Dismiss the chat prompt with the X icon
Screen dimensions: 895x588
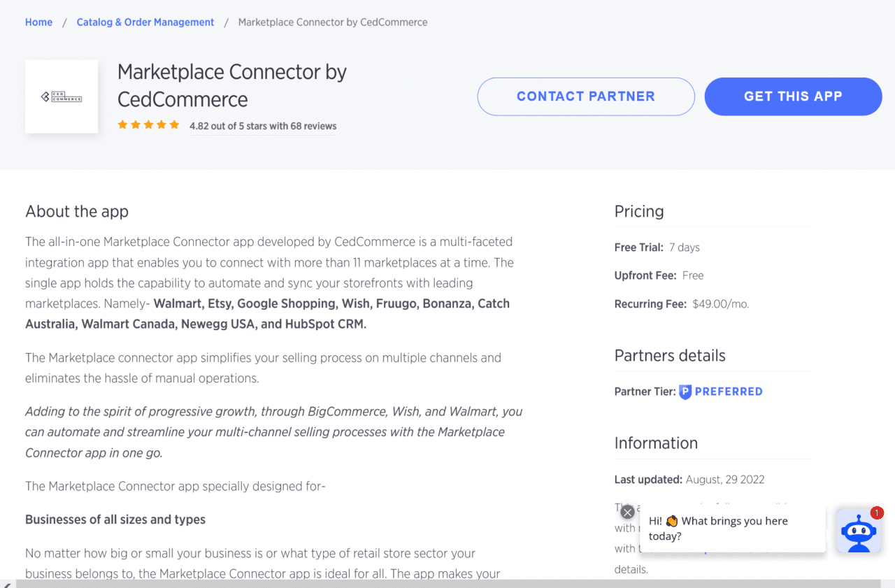click(x=627, y=512)
